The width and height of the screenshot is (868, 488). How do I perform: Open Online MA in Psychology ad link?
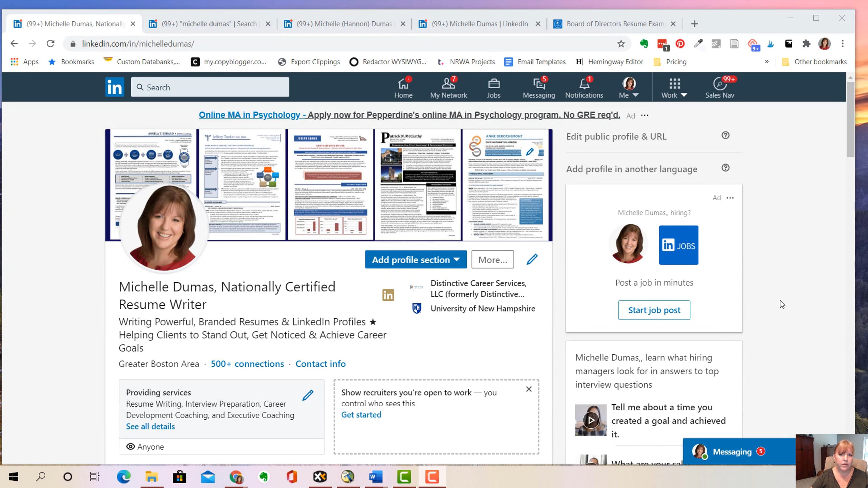(x=409, y=115)
